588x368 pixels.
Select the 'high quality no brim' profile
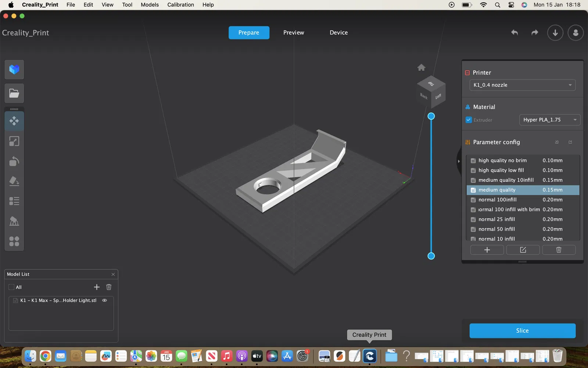[x=523, y=160]
